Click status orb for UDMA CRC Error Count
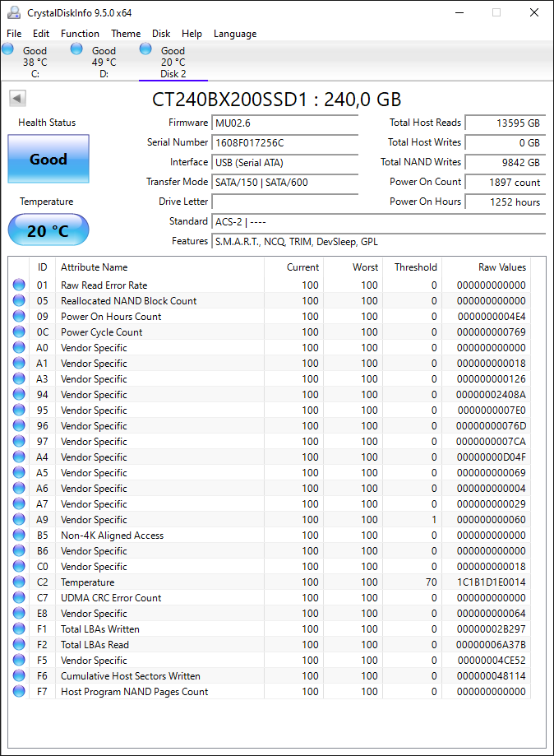The image size is (554, 756). click(x=19, y=597)
